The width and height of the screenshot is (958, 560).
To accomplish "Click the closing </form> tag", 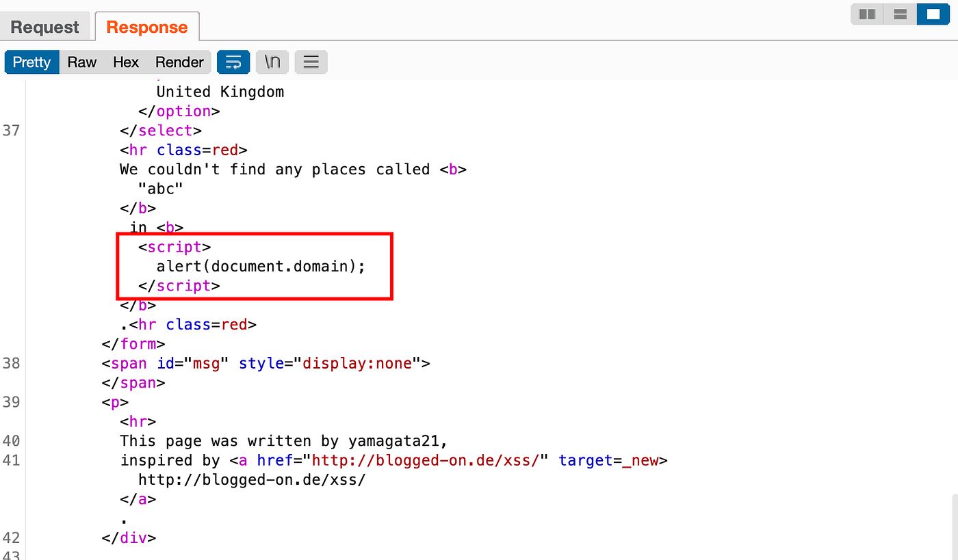I will click(x=133, y=344).
